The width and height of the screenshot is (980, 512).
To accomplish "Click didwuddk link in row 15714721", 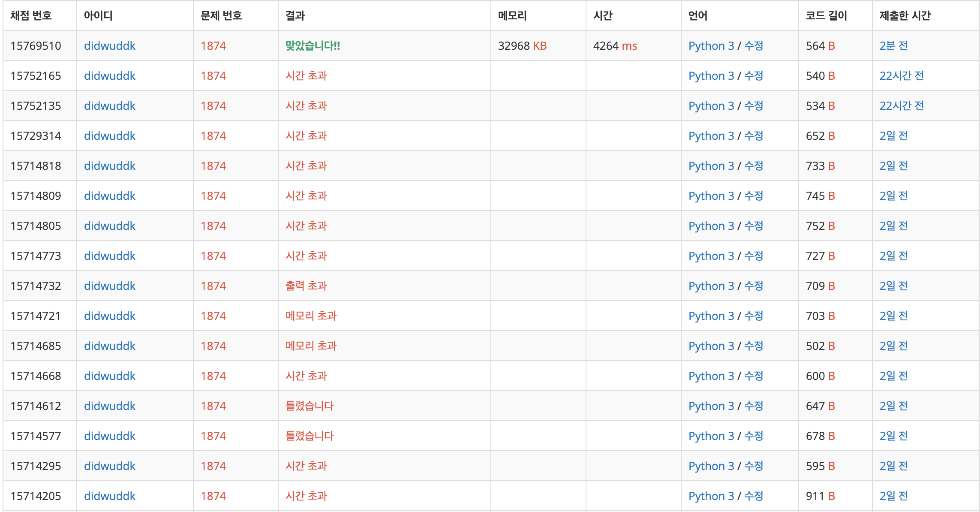I will pos(109,316).
